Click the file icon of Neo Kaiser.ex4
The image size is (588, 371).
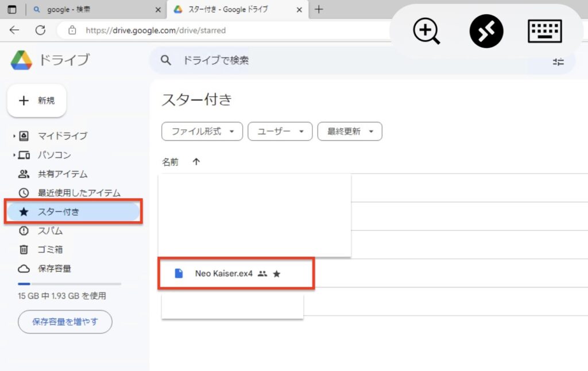179,273
